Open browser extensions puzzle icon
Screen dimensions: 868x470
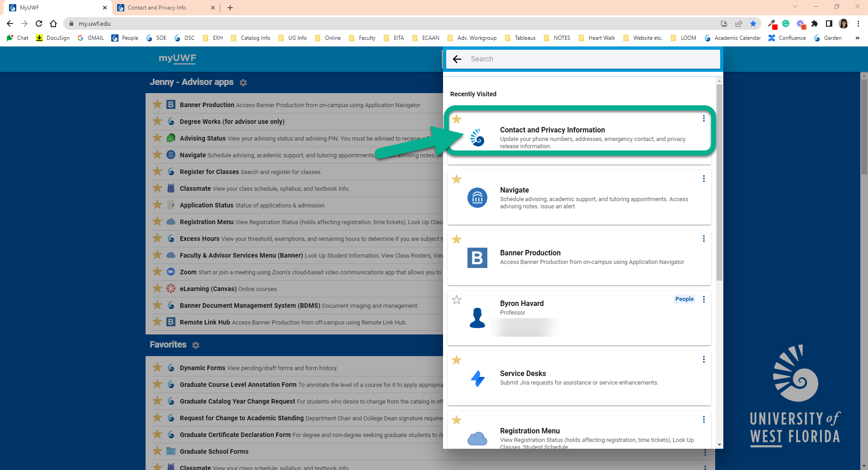[815, 23]
